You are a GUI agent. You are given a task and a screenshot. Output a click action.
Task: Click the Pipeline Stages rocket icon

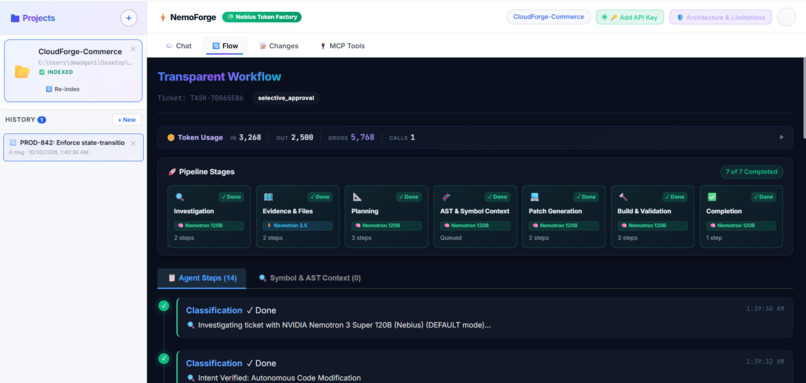[172, 172]
